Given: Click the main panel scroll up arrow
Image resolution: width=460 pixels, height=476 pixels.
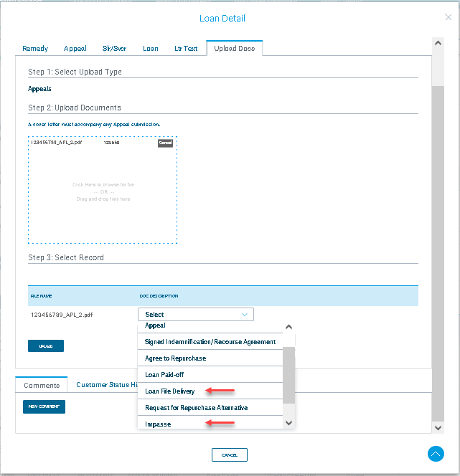Looking at the screenshot, I should (437, 43).
